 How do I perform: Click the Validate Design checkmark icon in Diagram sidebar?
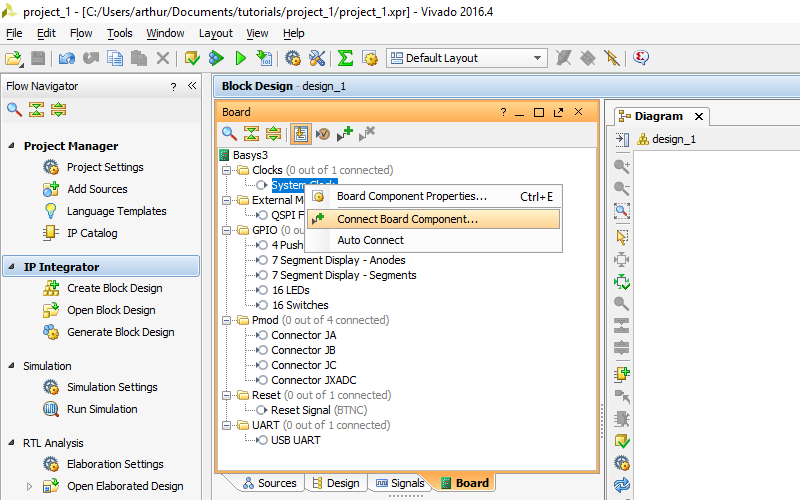(622, 441)
